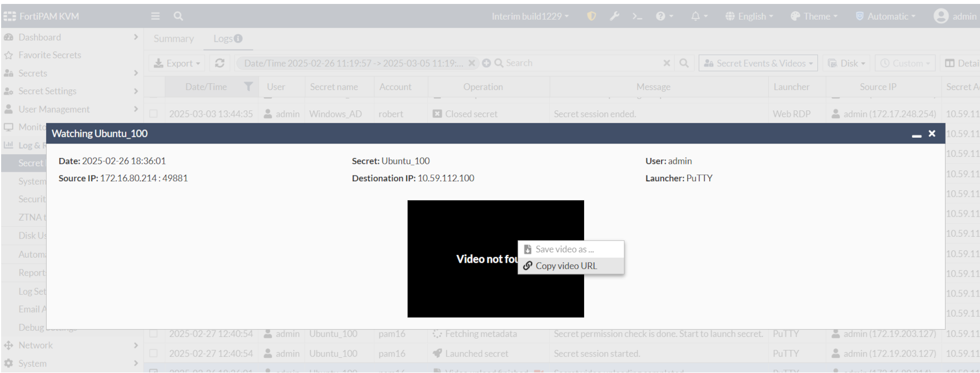Sort by the Operation column header

coord(483,87)
